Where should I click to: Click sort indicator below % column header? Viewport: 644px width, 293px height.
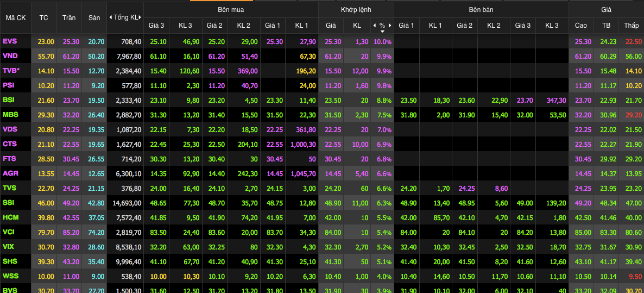pyautogui.click(x=382, y=31)
